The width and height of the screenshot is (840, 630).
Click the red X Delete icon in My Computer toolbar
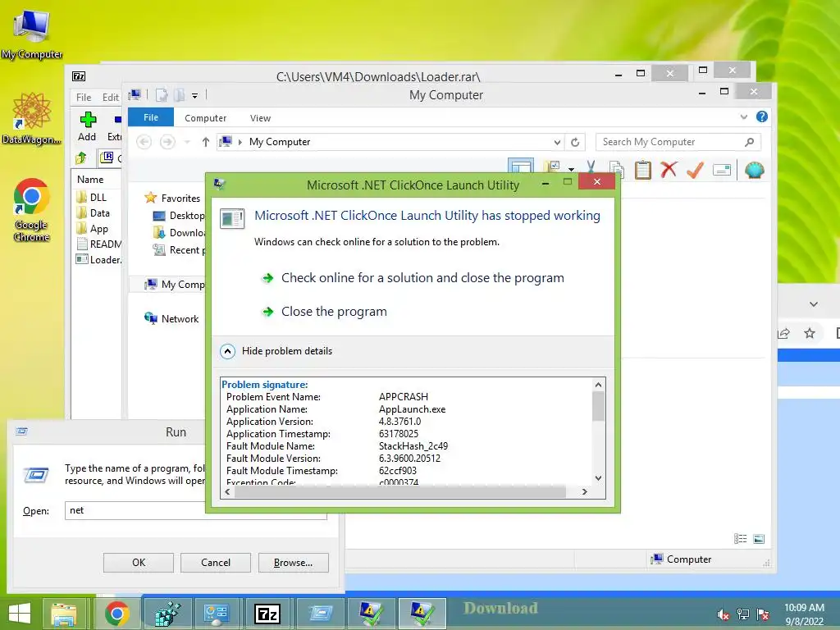(669, 171)
